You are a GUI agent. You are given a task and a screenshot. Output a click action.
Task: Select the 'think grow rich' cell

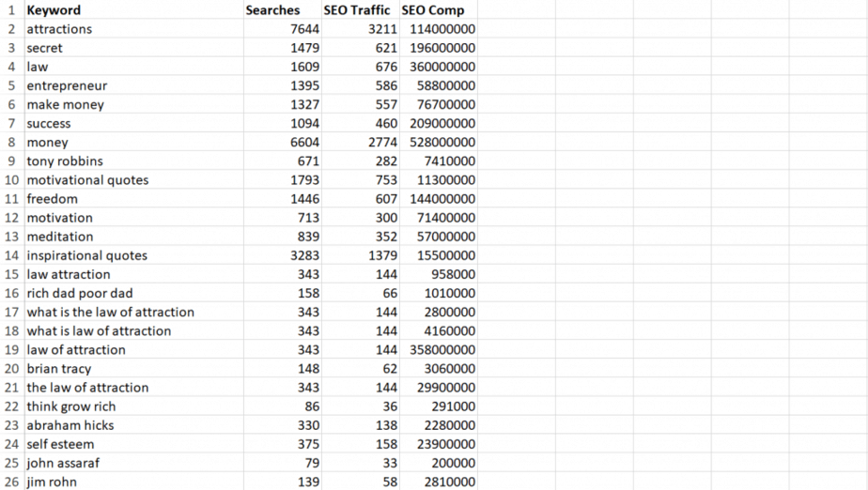click(134, 406)
